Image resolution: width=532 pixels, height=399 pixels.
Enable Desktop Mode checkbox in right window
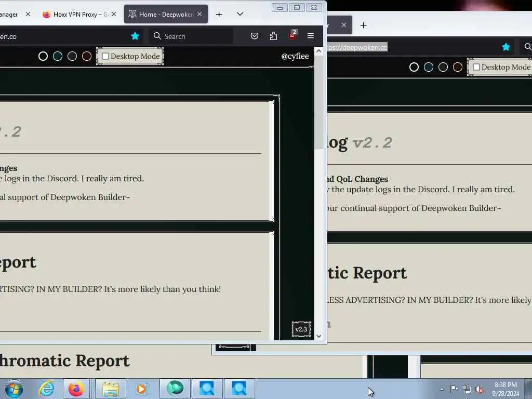pos(476,67)
